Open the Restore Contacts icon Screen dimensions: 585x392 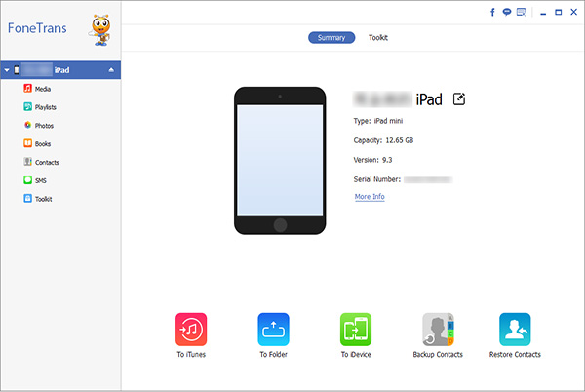point(515,330)
